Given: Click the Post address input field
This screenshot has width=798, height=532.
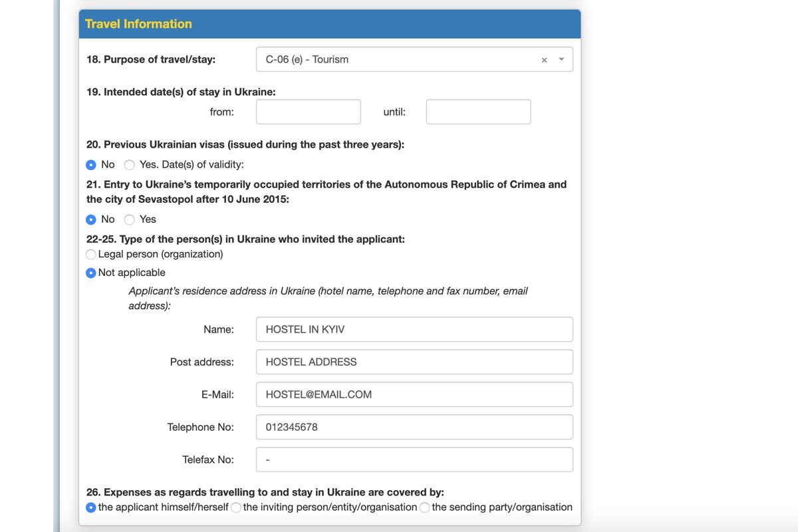Looking at the screenshot, I should pos(414,362).
